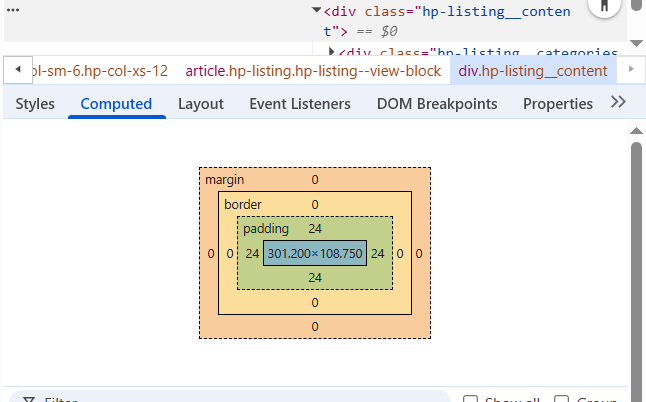
Task: Expand the hp-listing categories div node
Action: [331, 51]
